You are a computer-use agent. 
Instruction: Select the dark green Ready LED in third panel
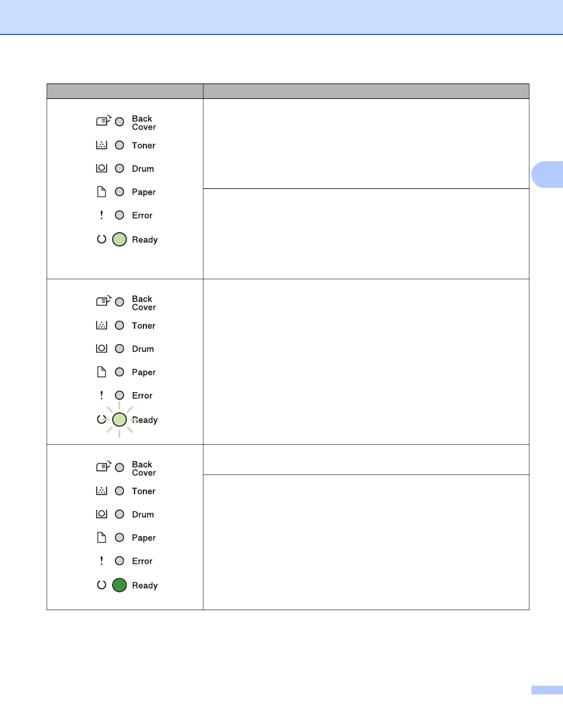[x=120, y=585]
